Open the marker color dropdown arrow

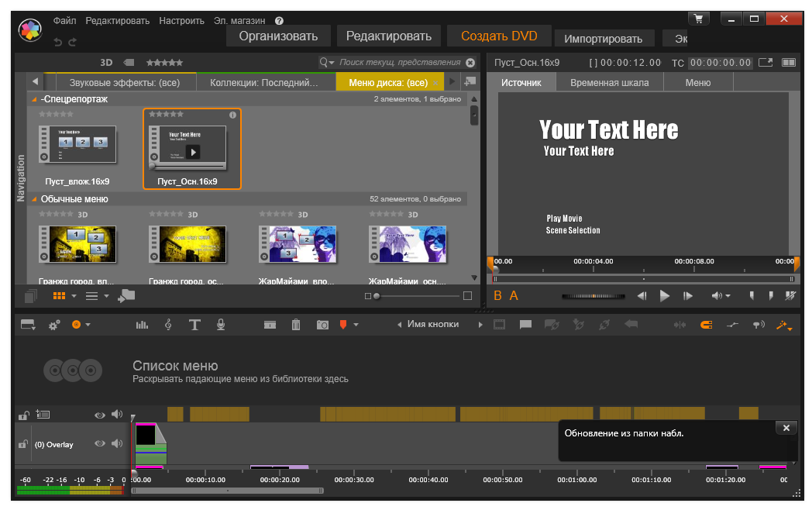point(356,325)
